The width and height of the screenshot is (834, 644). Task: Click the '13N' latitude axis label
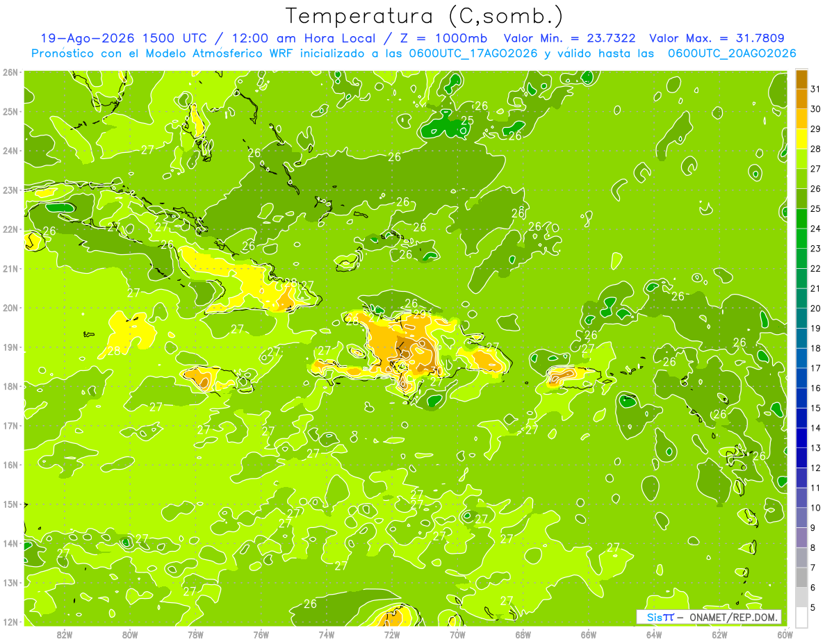point(10,582)
